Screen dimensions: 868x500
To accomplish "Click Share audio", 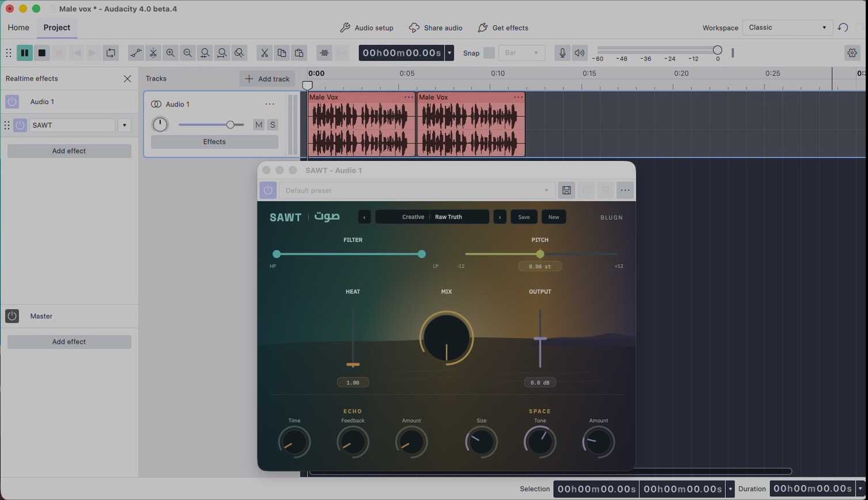I will coord(436,28).
